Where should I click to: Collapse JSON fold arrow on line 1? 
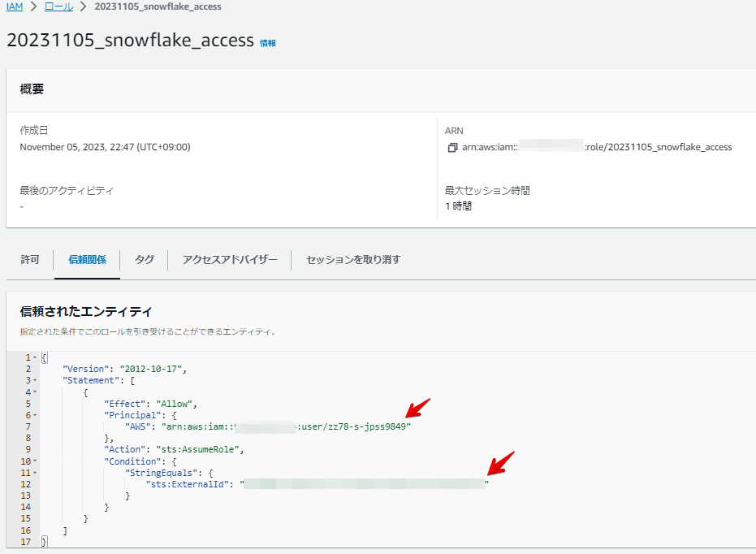(35, 357)
